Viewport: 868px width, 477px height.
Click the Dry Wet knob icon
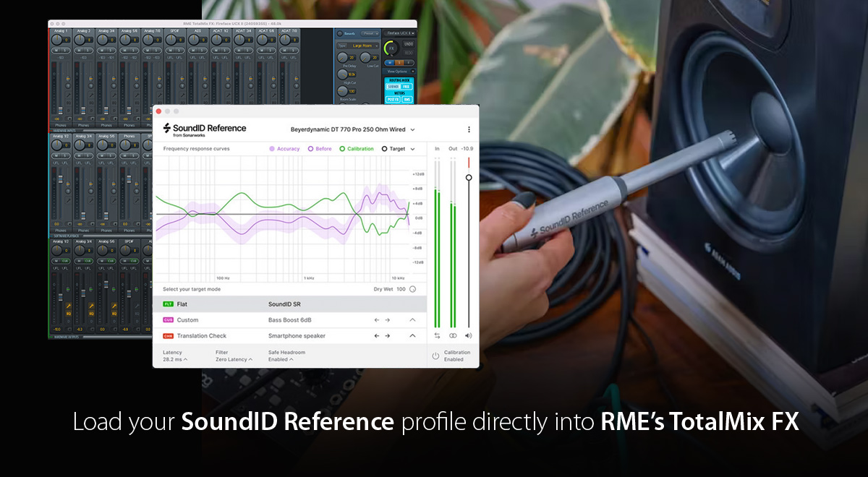tap(413, 289)
